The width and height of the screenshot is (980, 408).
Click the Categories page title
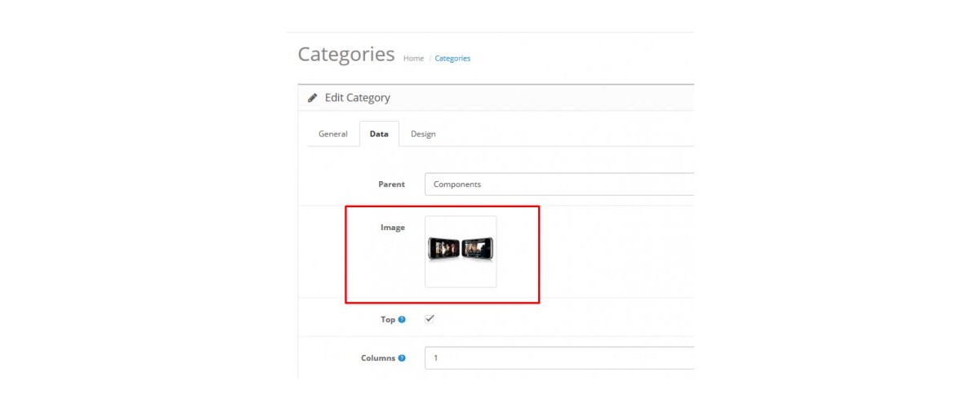coord(346,55)
